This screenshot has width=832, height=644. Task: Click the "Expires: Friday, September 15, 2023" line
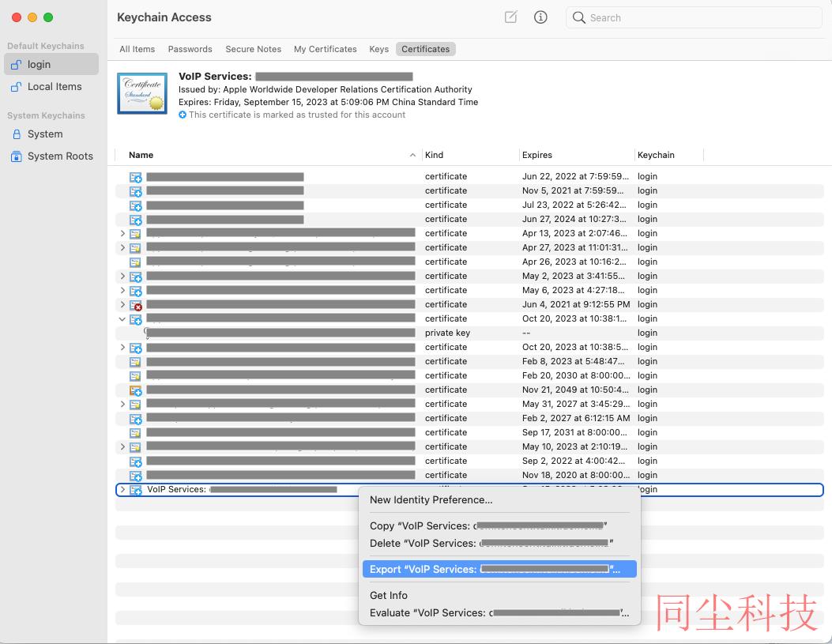tap(328, 103)
